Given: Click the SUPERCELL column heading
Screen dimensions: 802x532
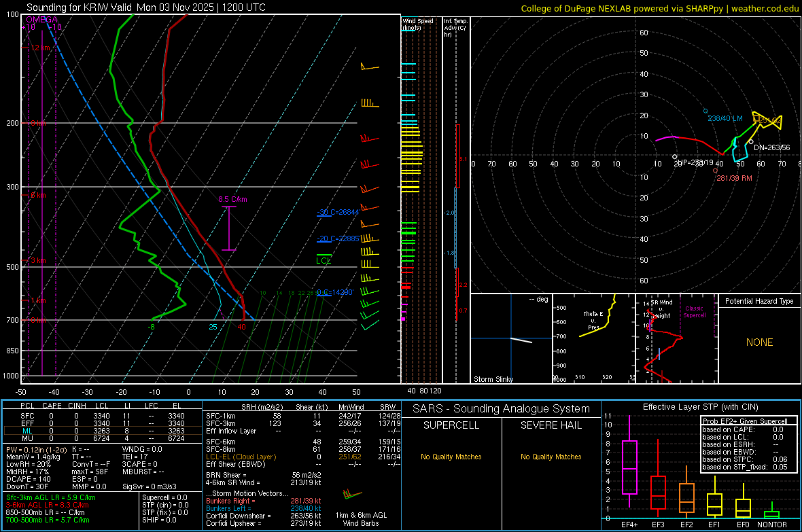Looking at the screenshot, I should pos(451,425).
